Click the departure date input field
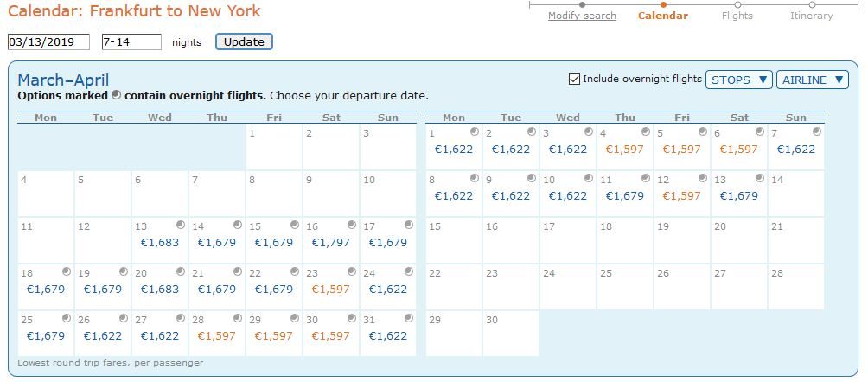Image resolution: width=868 pixels, height=382 pixels. pyautogui.click(x=48, y=42)
